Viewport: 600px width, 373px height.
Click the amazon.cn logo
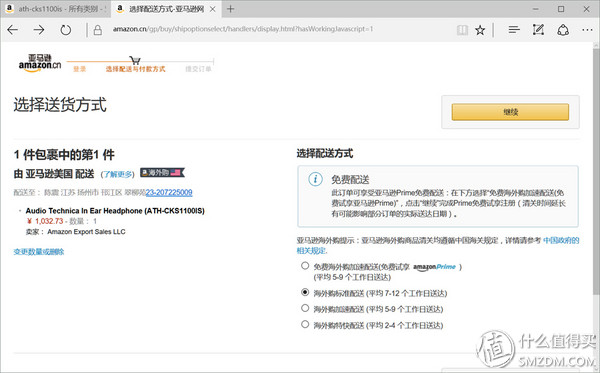(x=40, y=64)
